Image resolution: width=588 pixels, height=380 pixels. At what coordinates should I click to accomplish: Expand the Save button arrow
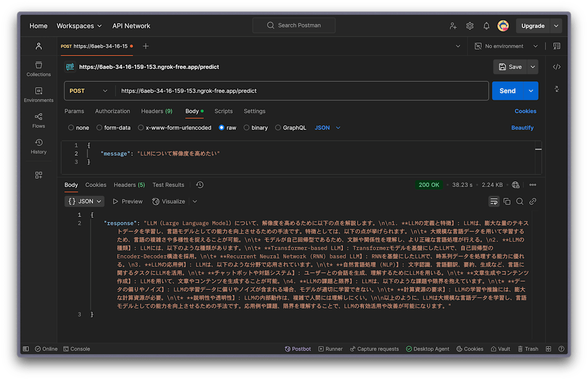[x=533, y=67]
